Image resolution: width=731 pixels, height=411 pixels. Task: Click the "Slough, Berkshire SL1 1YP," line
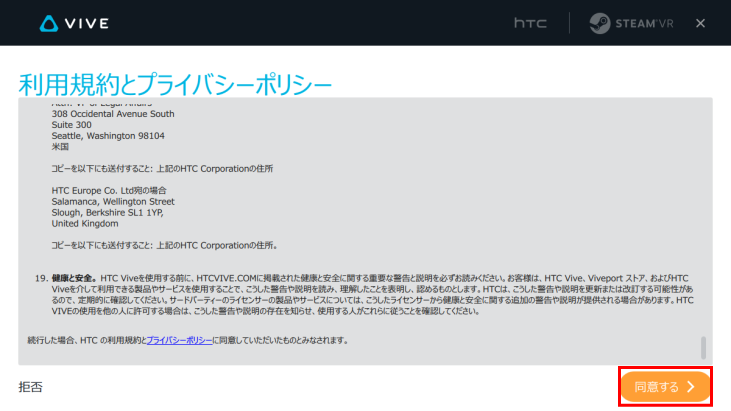coord(107,212)
